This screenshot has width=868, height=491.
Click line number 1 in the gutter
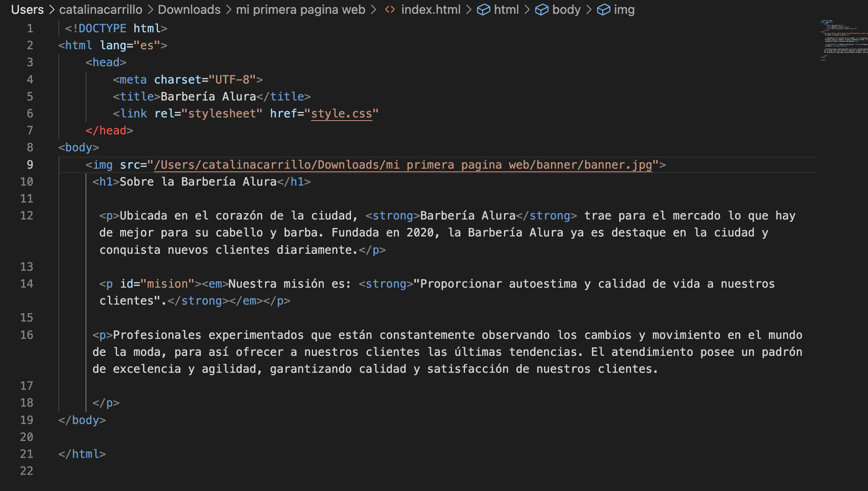pos(30,28)
